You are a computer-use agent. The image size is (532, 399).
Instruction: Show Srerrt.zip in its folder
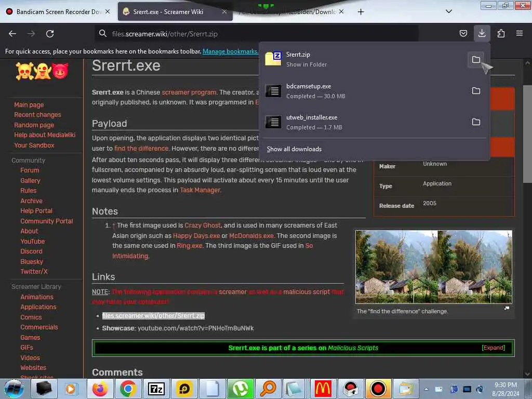click(x=476, y=60)
